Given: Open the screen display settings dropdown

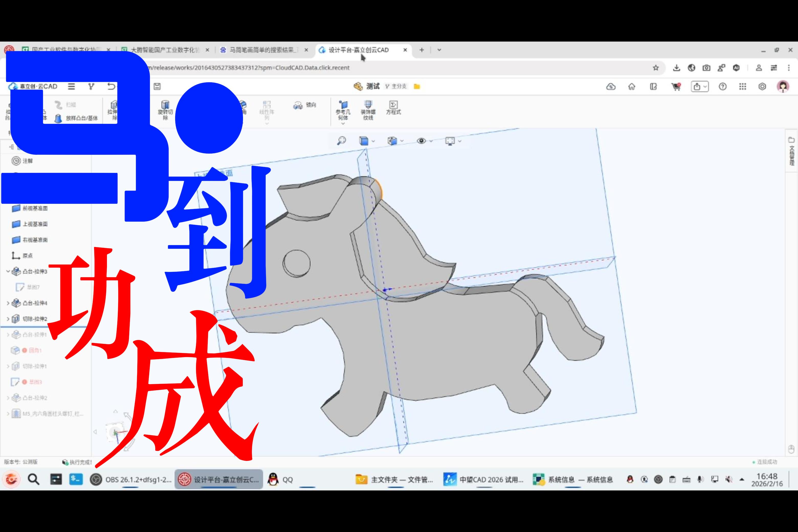Looking at the screenshot, I should (453, 141).
